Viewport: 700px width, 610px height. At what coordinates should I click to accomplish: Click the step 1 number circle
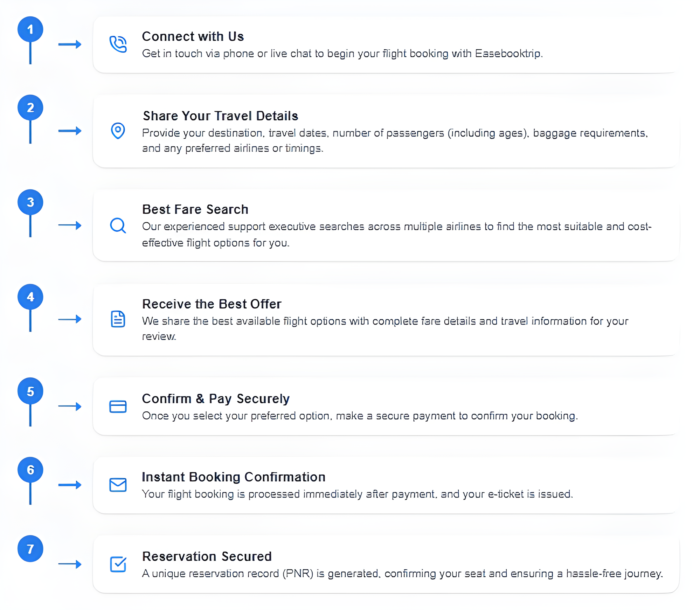click(30, 29)
